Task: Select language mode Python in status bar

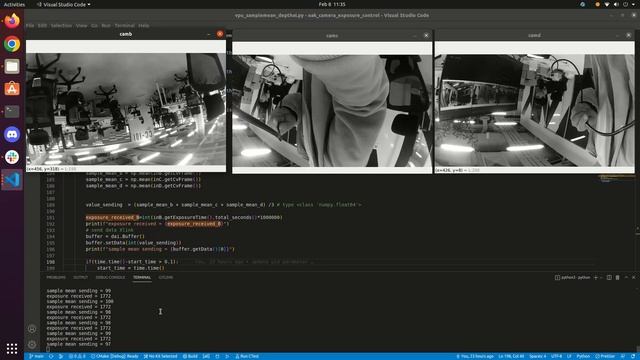Action: 583,356
